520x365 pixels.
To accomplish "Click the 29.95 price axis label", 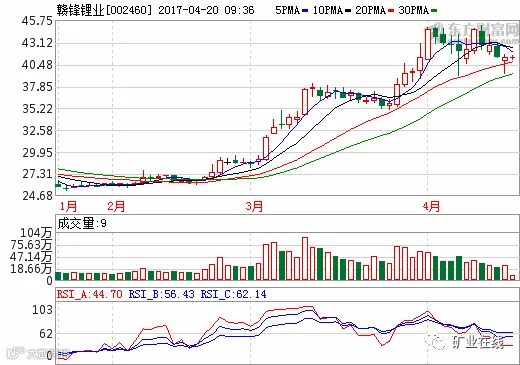I will click(x=37, y=153).
